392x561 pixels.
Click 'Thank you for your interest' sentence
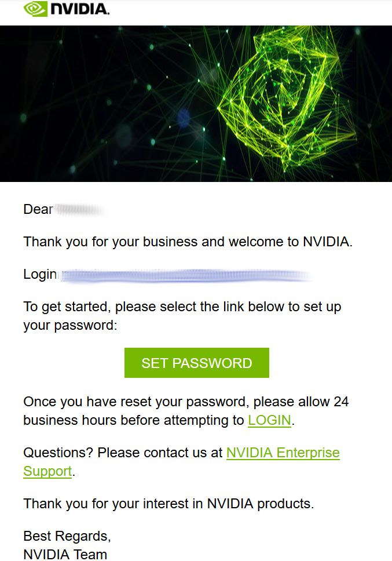pos(168,504)
